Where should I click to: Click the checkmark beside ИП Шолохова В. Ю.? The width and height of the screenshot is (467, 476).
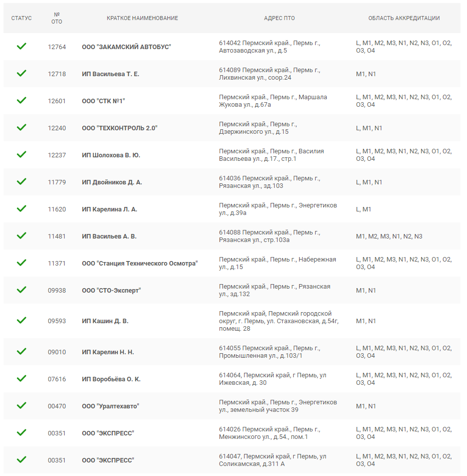coord(21,154)
